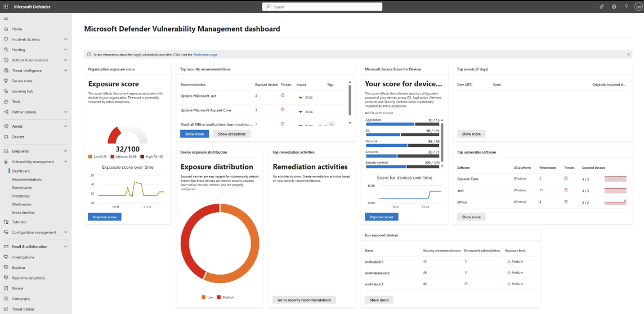
Task: Click Show more under Top events
Action: click(471, 134)
